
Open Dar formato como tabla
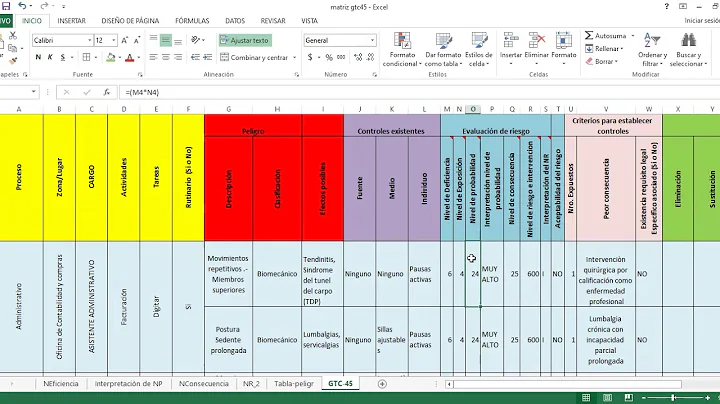pos(443,50)
